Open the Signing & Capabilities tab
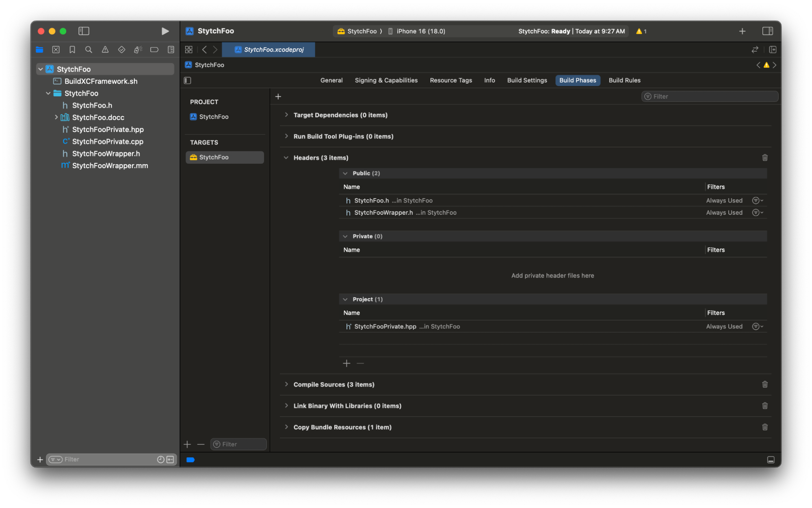Viewport: 812px width, 508px height. coord(386,80)
